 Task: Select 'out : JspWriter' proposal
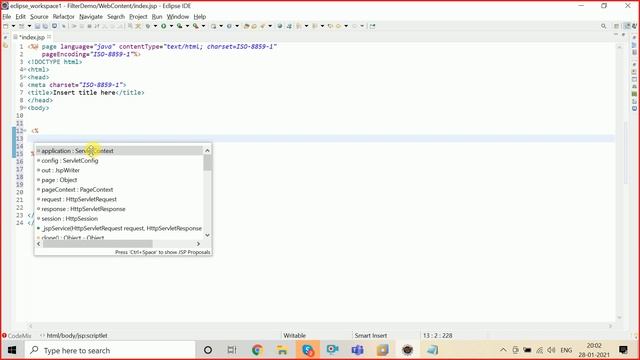pyautogui.click(x=119, y=170)
